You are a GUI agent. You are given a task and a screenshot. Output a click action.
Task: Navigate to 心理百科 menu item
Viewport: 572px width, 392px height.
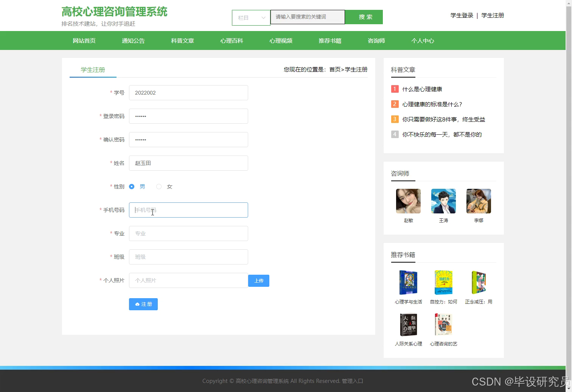pyautogui.click(x=232, y=41)
